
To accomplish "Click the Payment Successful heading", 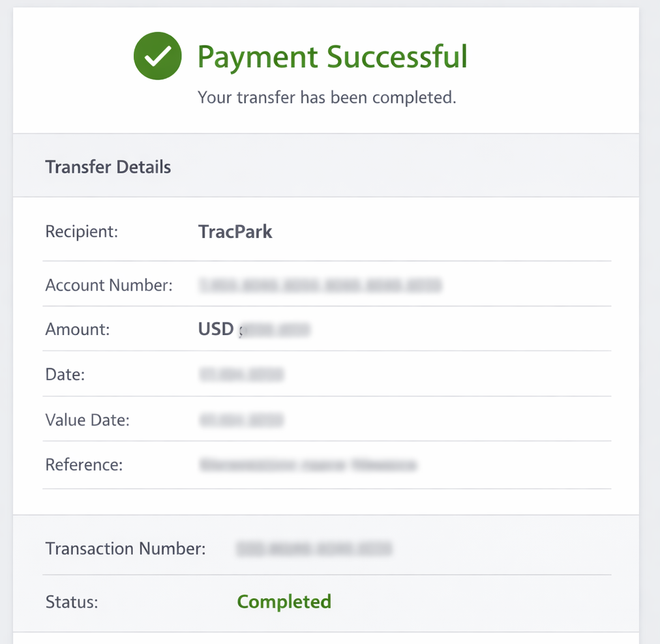I will click(332, 57).
